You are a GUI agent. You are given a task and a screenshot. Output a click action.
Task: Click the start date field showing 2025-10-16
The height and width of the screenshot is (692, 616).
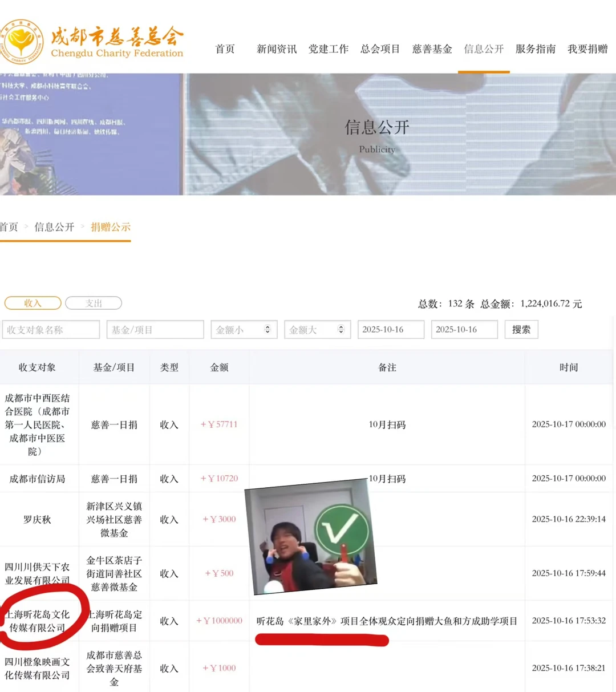pos(391,329)
